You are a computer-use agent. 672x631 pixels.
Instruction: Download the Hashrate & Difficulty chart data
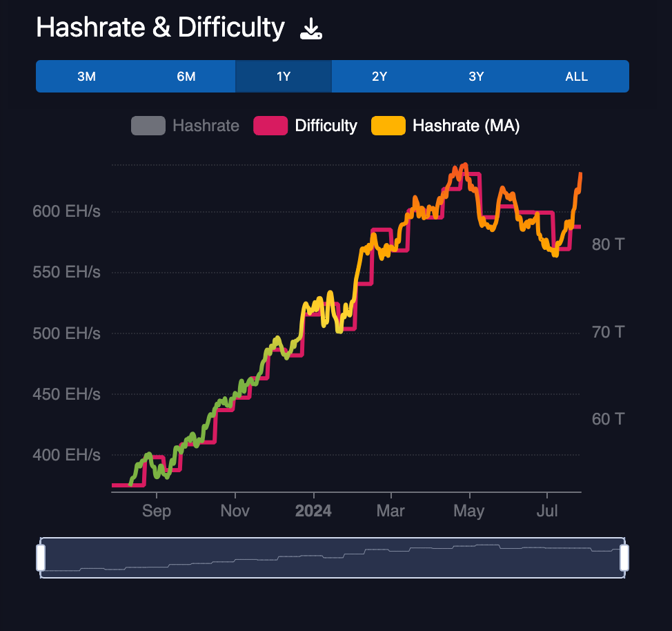pos(310,29)
